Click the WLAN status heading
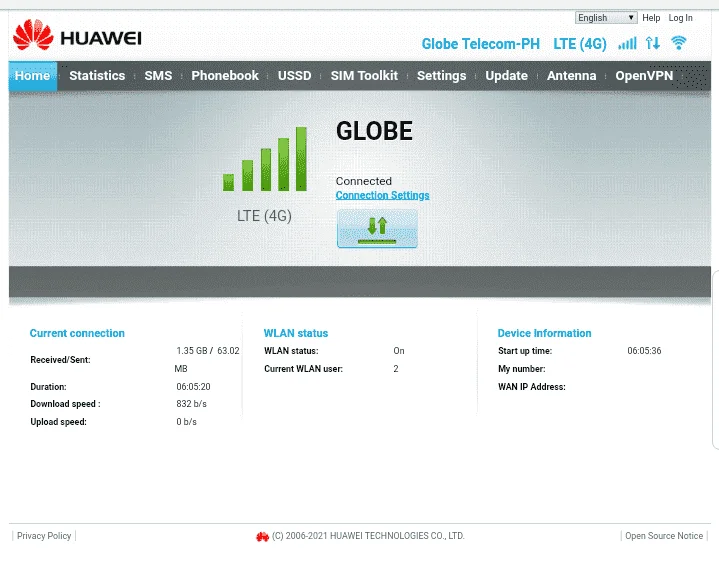The width and height of the screenshot is (719, 586). click(296, 333)
